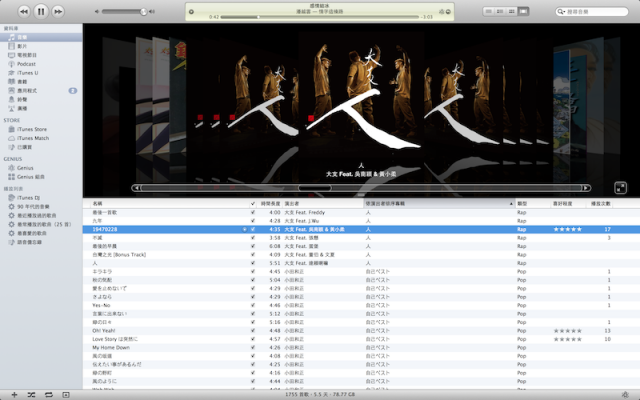Enter full screen Cover Flow
Viewport: 640px width, 400px height.
pos(620,188)
